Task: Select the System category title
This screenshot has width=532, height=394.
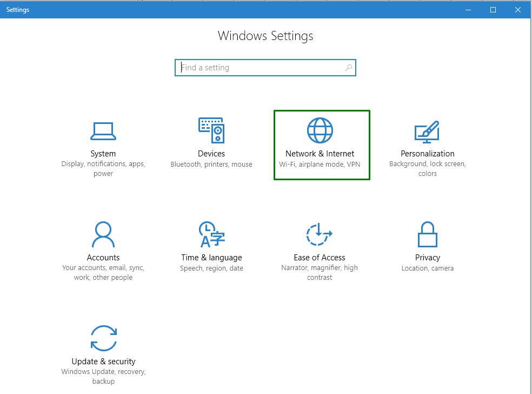Action: pyautogui.click(x=103, y=154)
